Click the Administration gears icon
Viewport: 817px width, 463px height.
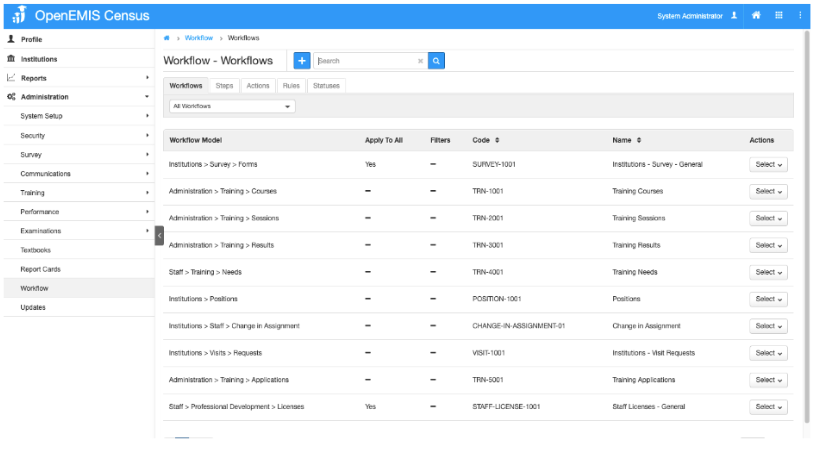[x=11, y=96]
